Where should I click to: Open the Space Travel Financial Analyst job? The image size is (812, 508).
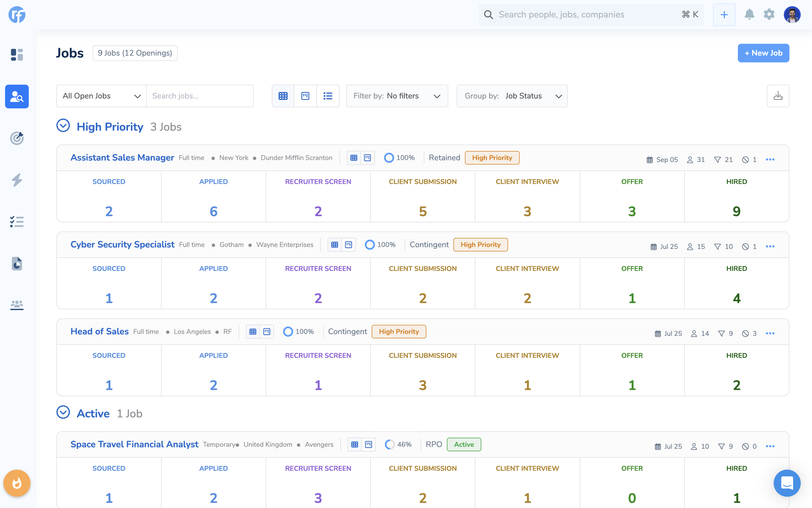click(134, 444)
